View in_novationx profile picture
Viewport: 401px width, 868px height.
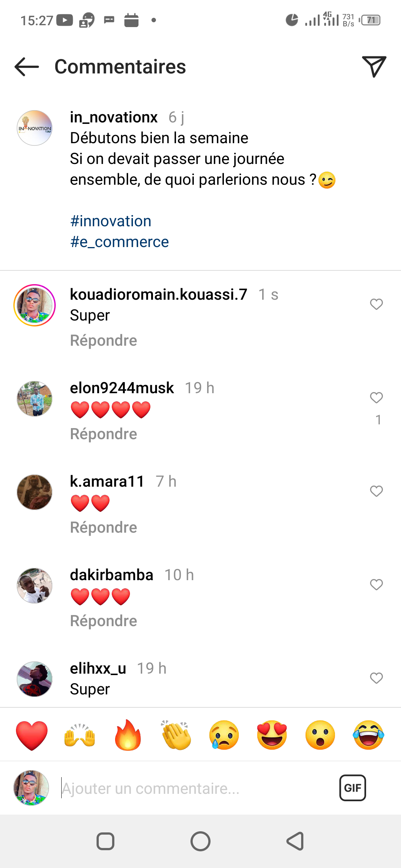click(35, 128)
